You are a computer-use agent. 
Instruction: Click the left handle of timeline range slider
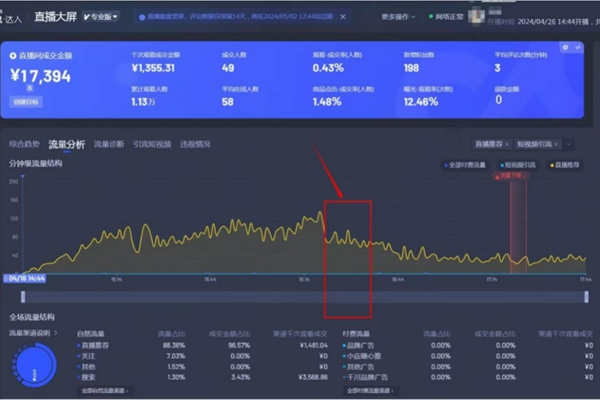point(24,296)
